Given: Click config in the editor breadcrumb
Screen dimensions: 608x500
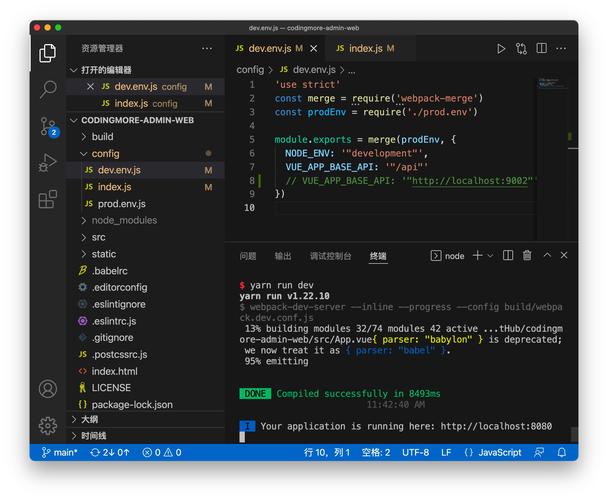Looking at the screenshot, I should [250, 70].
